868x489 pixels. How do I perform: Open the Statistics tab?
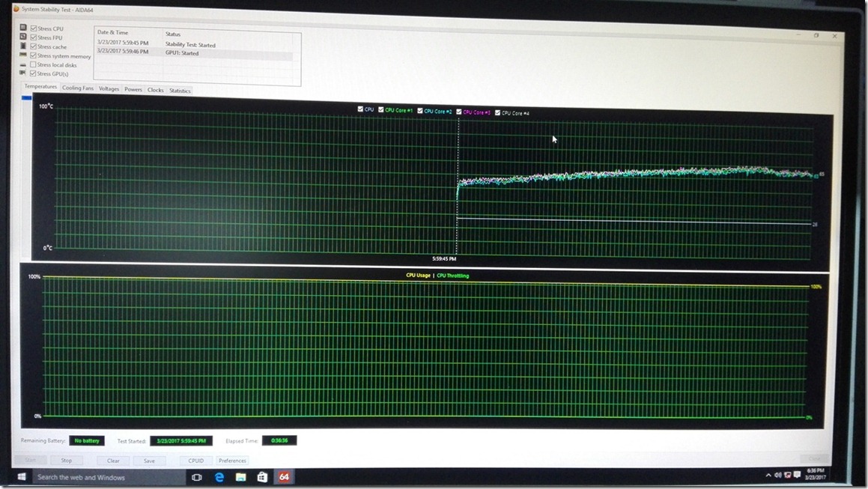click(180, 91)
